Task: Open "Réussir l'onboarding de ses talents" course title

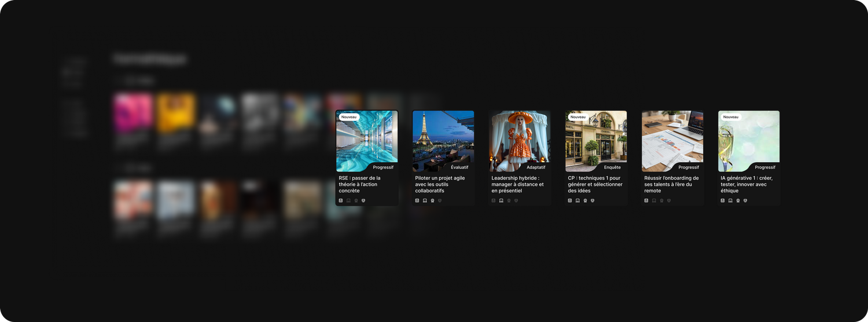Action: [x=672, y=184]
